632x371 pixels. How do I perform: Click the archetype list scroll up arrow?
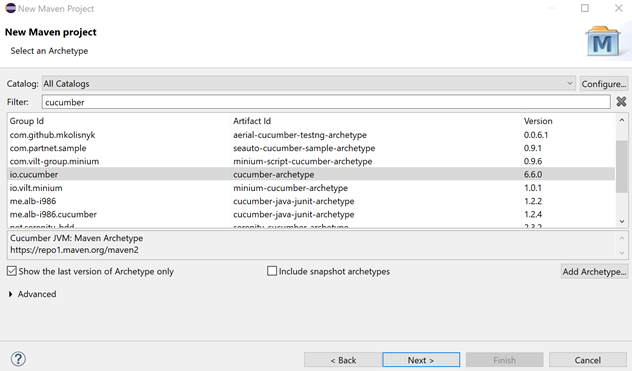(622, 120)
